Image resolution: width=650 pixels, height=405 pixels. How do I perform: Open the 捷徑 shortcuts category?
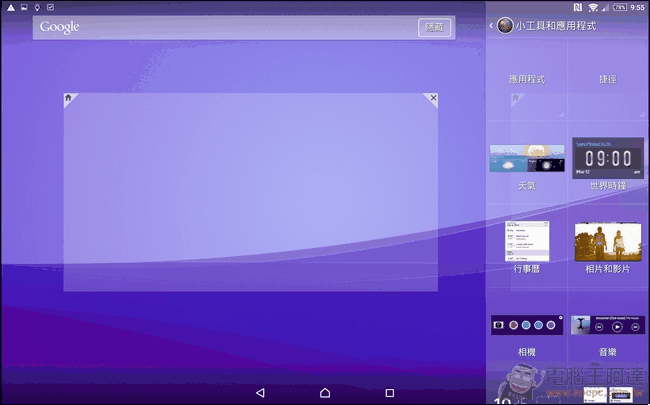(608, 80)
